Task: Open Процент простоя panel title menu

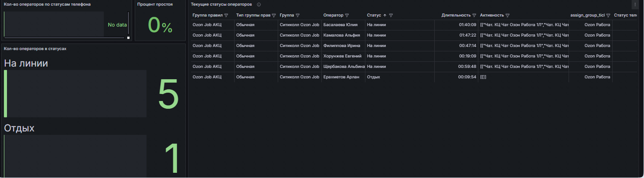Action: (x=155, y=4)
